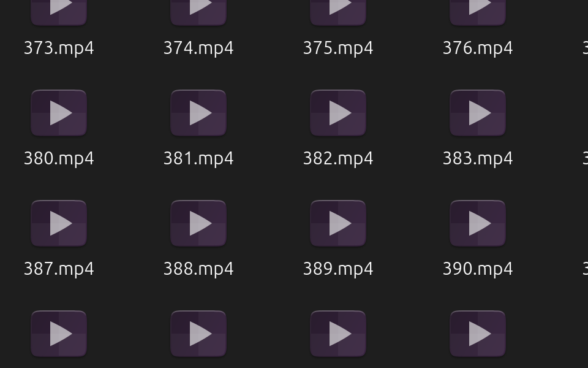Select video thumbnail below 389.mp4

pos(338,334)
